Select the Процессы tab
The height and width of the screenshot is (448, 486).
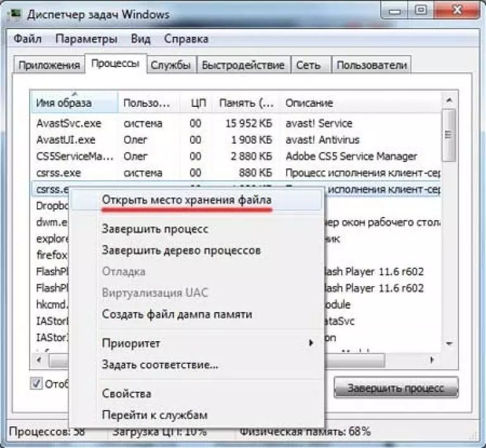[x=115, y=63]
